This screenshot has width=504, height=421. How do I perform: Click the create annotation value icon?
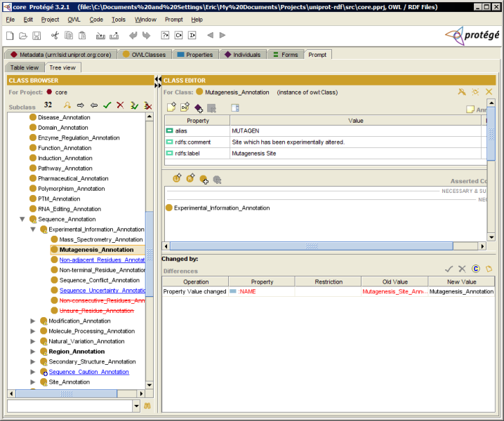click(171, 107)
